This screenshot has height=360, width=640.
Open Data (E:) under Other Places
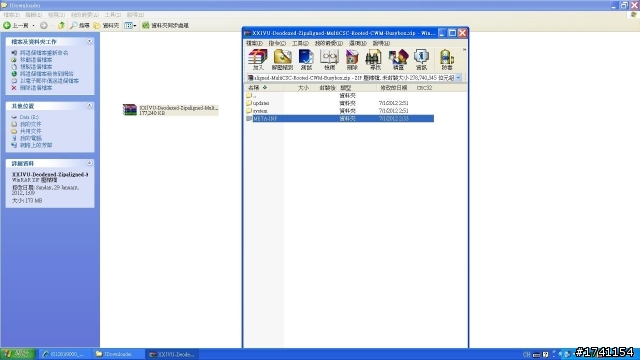click(29, 117)
